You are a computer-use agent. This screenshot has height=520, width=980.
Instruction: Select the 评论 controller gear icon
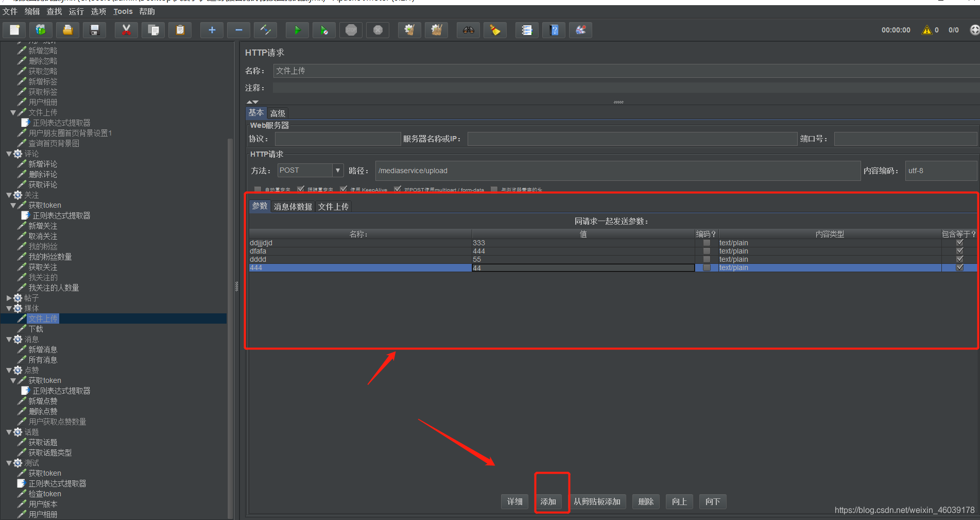coord(18,154)
